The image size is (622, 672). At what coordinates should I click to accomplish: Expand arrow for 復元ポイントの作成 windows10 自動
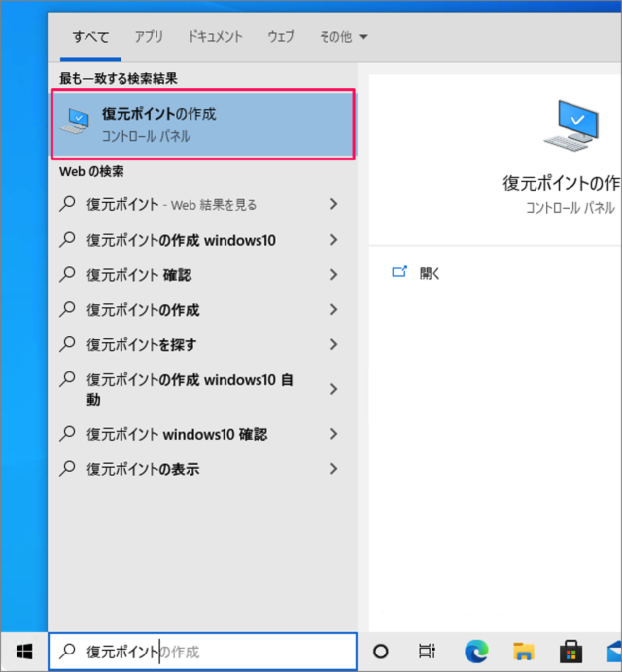[334, 389]
